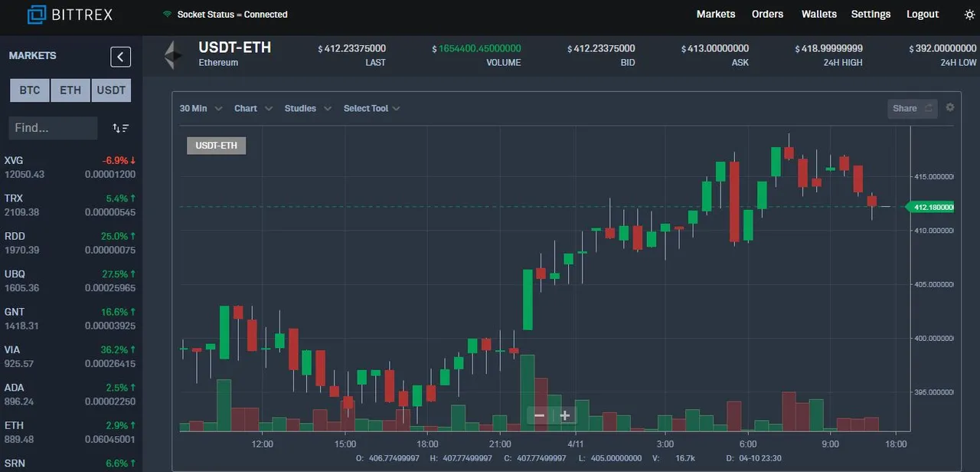Select the GNT market row
Screen dimensions: 980x472
(x=70, y=319)
